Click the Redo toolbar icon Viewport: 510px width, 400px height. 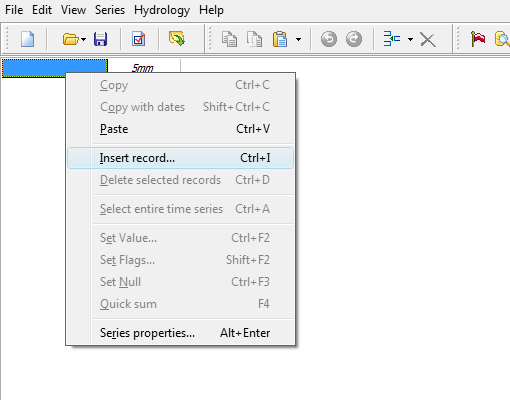[354, 39]
